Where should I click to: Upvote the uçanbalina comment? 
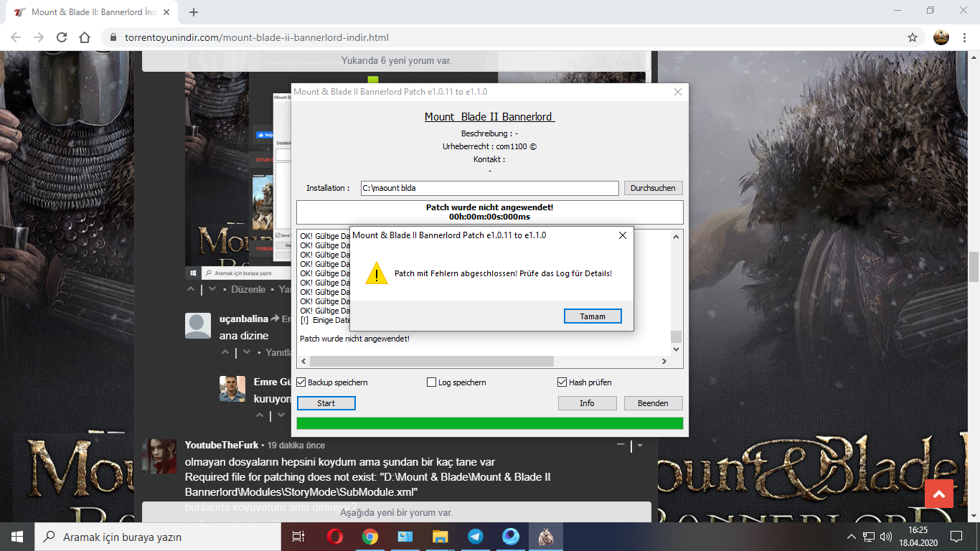[225, 352]
